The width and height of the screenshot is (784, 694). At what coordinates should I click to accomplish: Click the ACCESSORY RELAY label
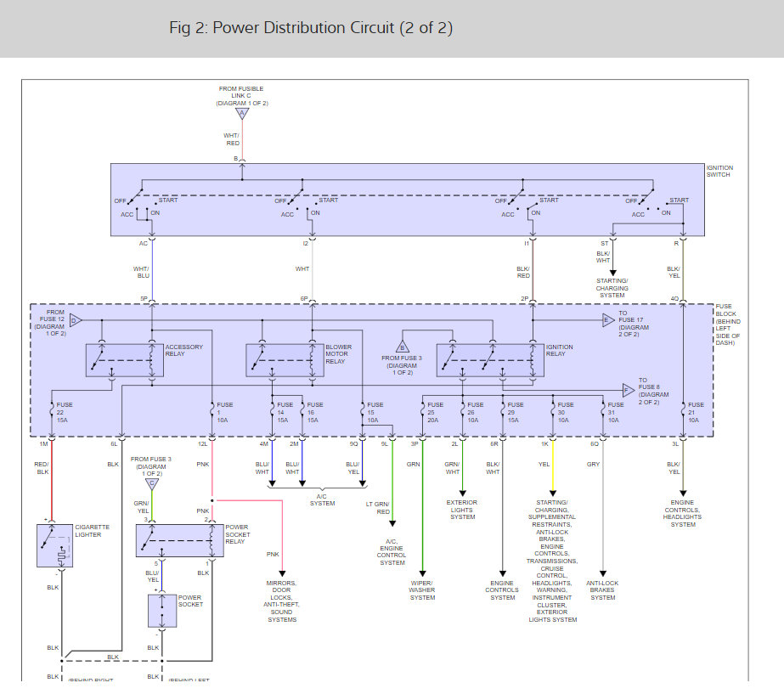click(x=184, y=350)
